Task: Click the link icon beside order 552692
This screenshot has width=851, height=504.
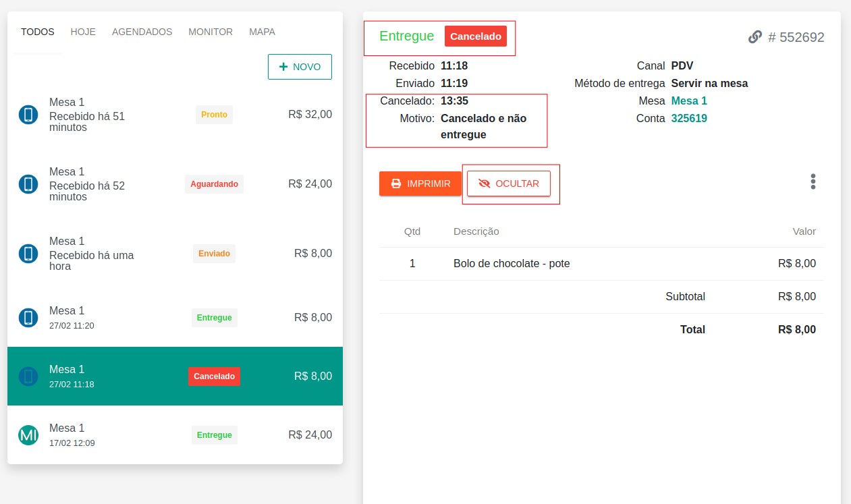Action: point(755,37)
